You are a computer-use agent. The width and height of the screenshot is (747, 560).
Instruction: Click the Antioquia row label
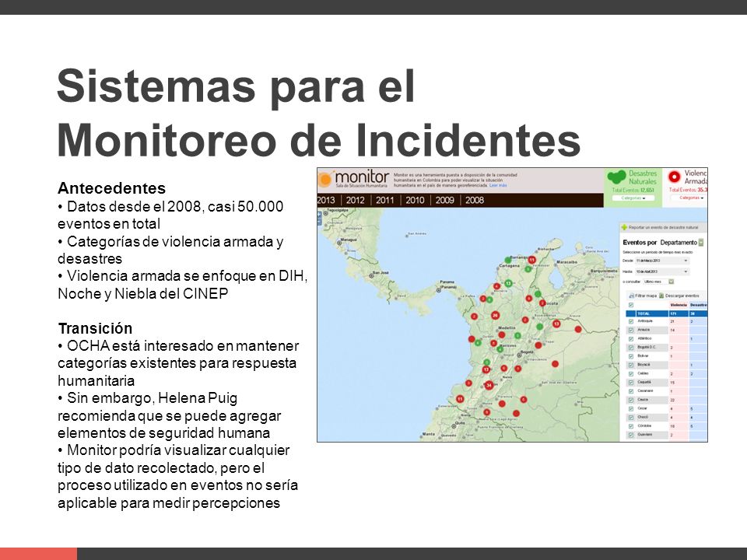645,321
